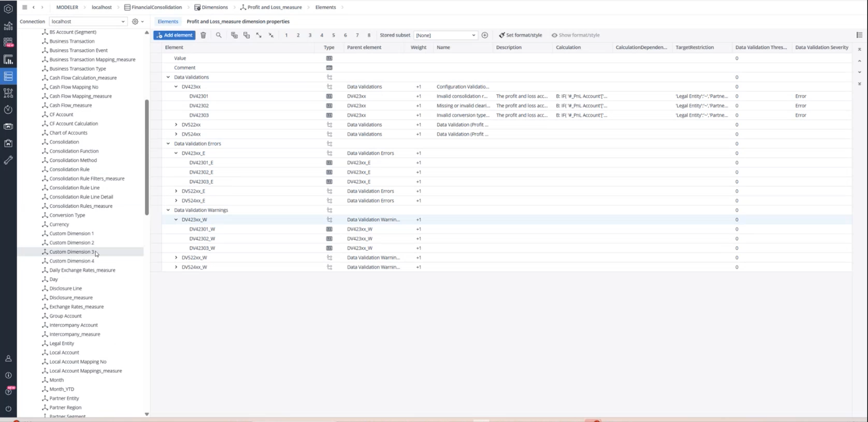Open the reports chart icon in the left sidebar

pos(8,60)
